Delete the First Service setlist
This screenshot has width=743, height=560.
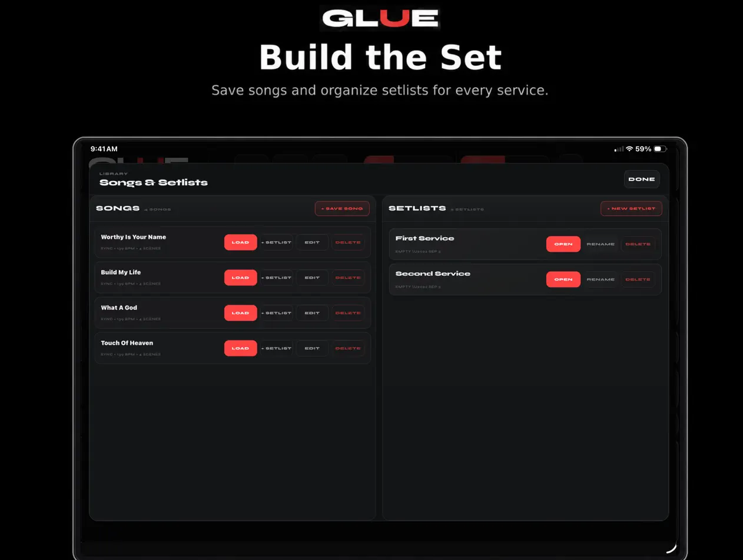click(638, 244)
